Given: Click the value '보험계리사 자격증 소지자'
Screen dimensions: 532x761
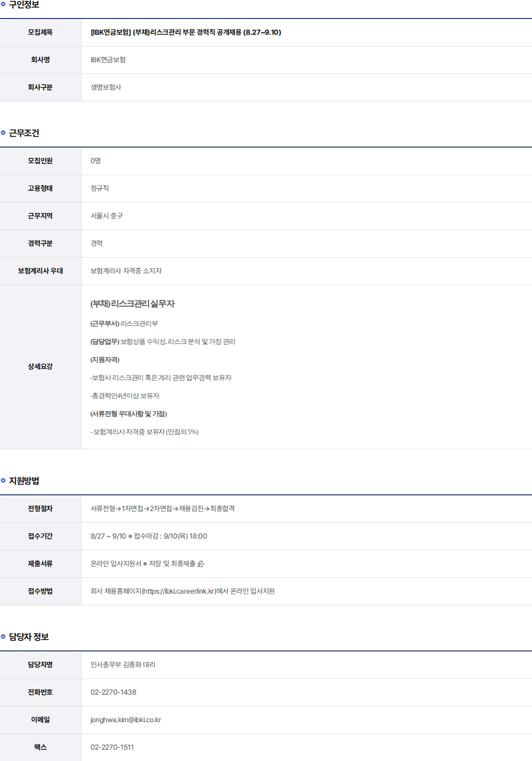Looking at the screenshot, I should pos(126,271).
